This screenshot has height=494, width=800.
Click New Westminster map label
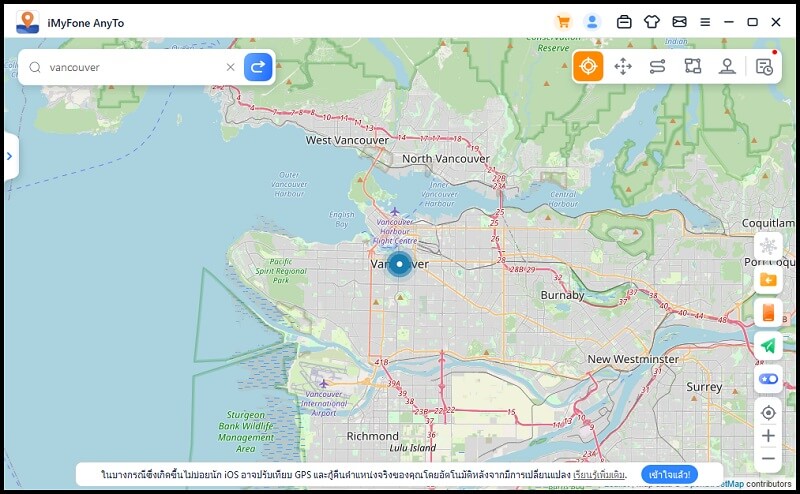tap(633, 359)
